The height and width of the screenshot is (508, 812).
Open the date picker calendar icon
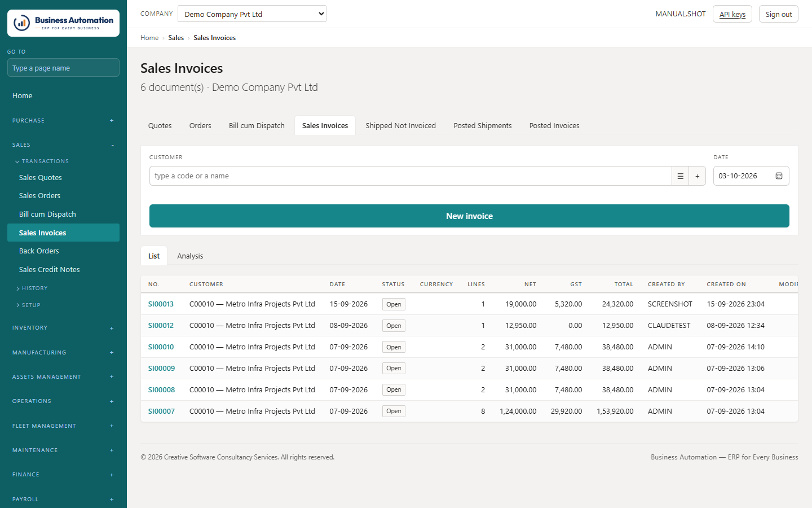779,176
